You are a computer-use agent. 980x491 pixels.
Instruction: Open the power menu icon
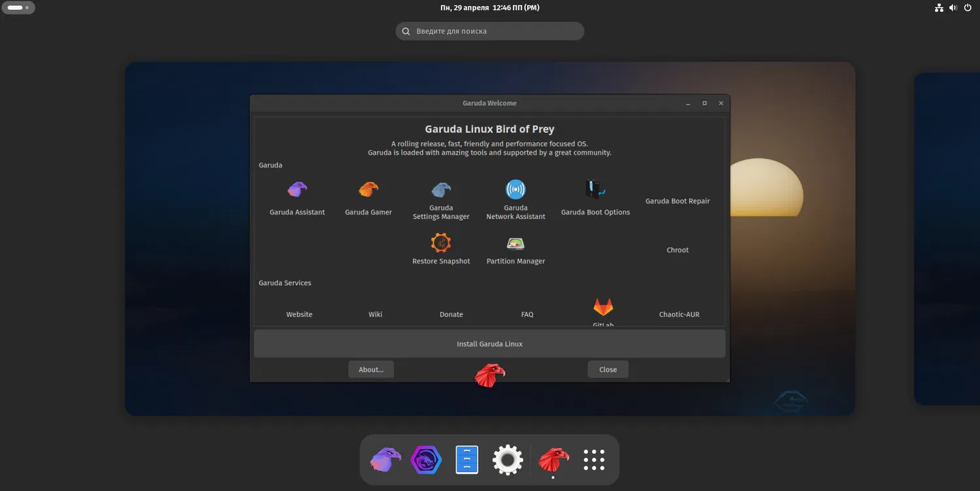click(968, 8)
